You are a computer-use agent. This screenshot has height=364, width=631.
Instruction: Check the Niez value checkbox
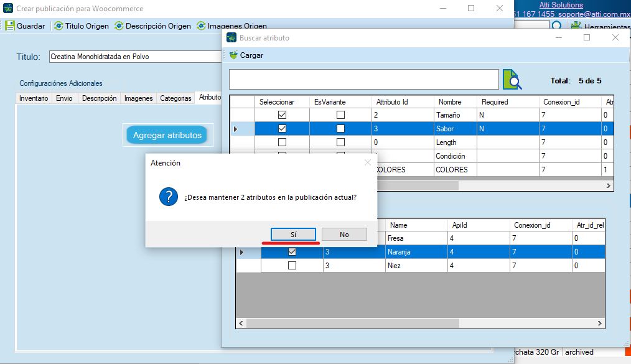292,266
